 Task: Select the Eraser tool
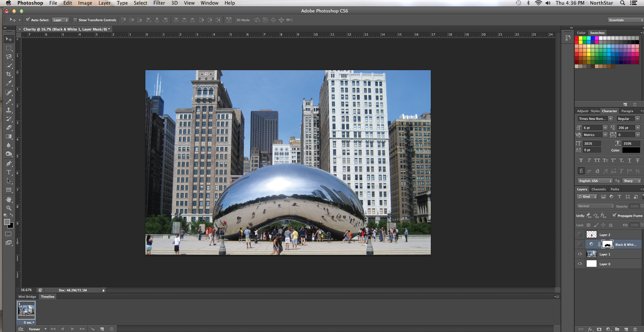(9, 128)
